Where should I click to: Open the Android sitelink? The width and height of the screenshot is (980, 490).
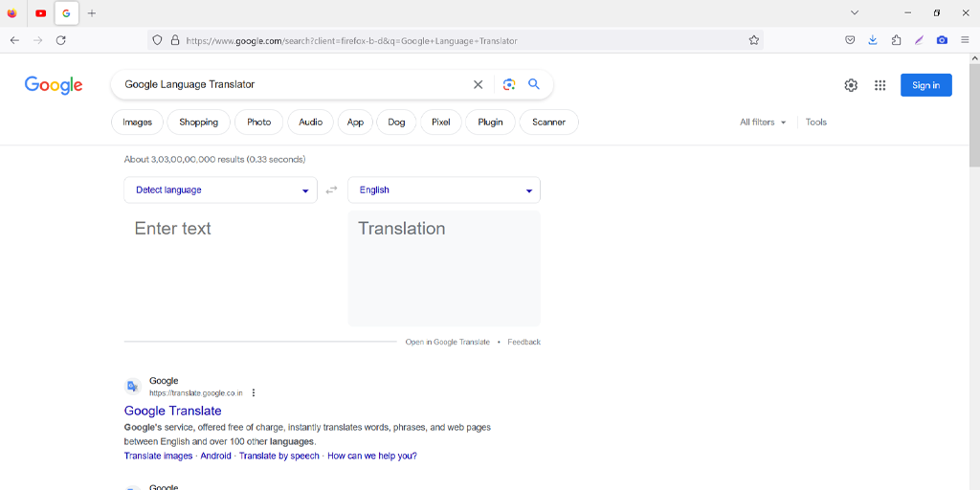(x=215, y=456)
